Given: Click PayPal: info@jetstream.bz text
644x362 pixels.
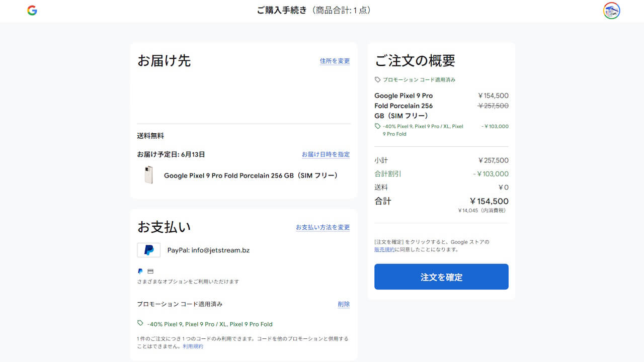Looking at the screenshot, I should coord(208,250).
